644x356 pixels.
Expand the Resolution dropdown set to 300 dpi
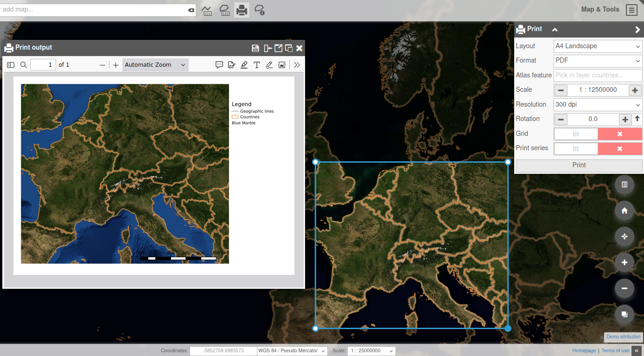pyautogui.click(x=598, y=105)
